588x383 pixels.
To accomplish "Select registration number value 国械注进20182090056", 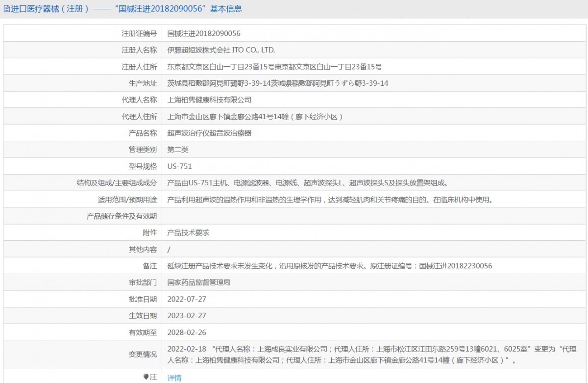I will click(204, 33).
